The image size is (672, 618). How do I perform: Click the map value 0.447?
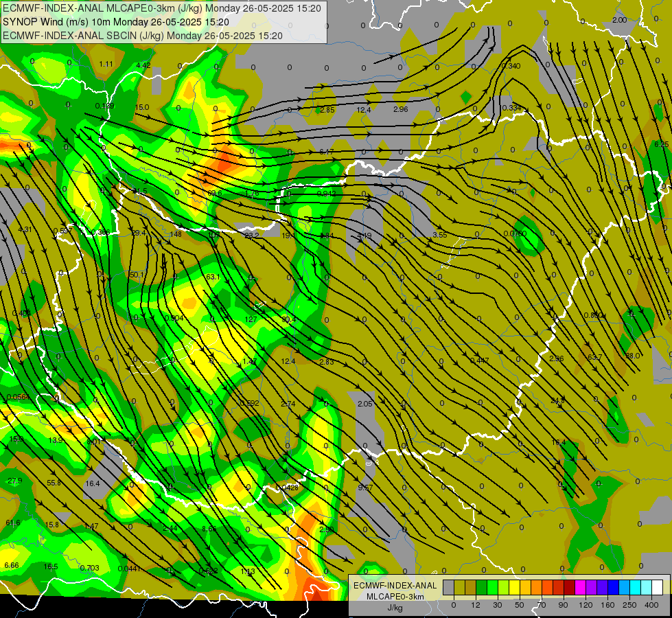point(480,360)
